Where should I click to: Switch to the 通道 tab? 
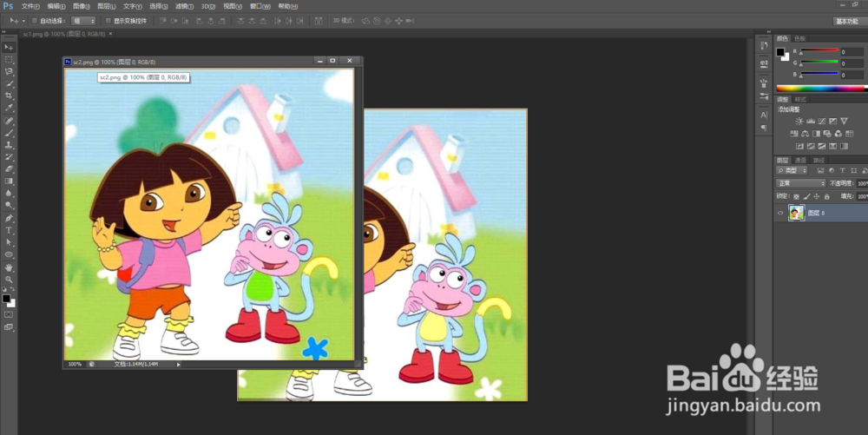(800, 161)
